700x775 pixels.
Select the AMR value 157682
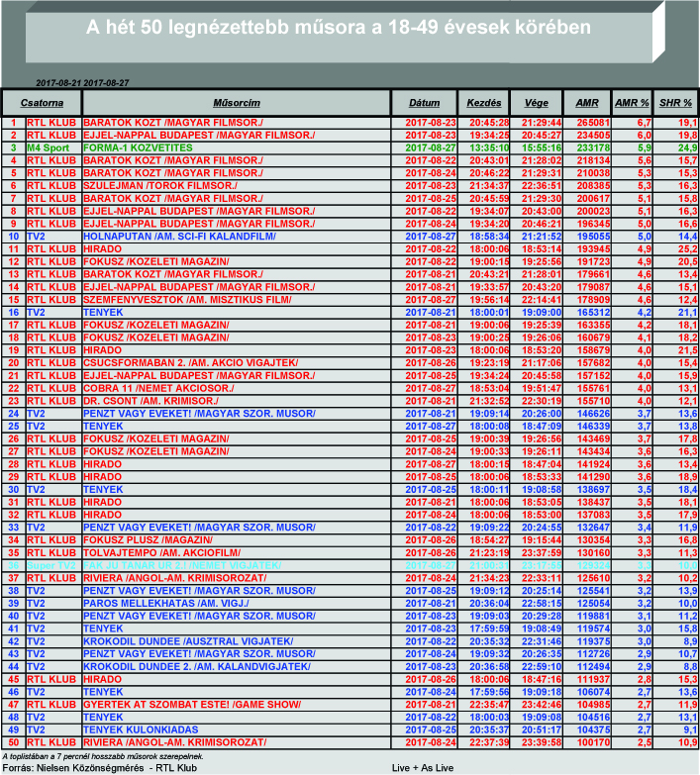[x=593, y=363]
